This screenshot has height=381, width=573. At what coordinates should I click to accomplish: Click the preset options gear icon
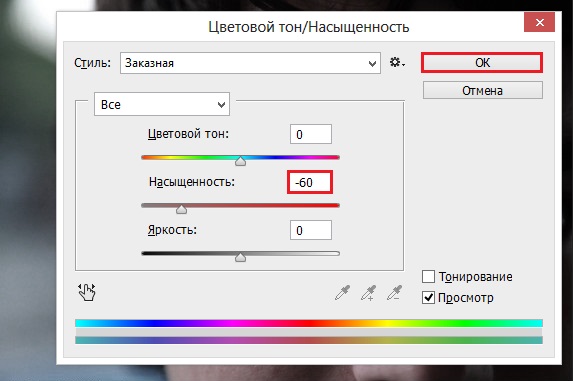pos(397,62)
